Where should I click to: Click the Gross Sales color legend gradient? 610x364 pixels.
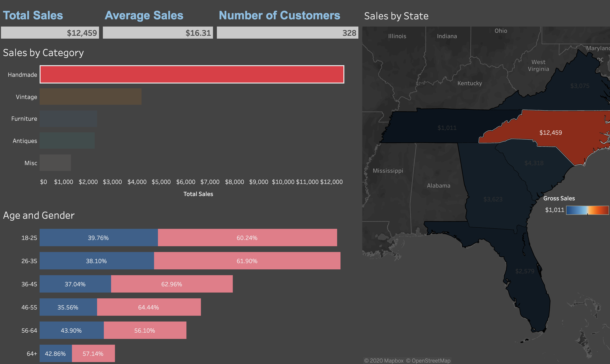[588, 210]
